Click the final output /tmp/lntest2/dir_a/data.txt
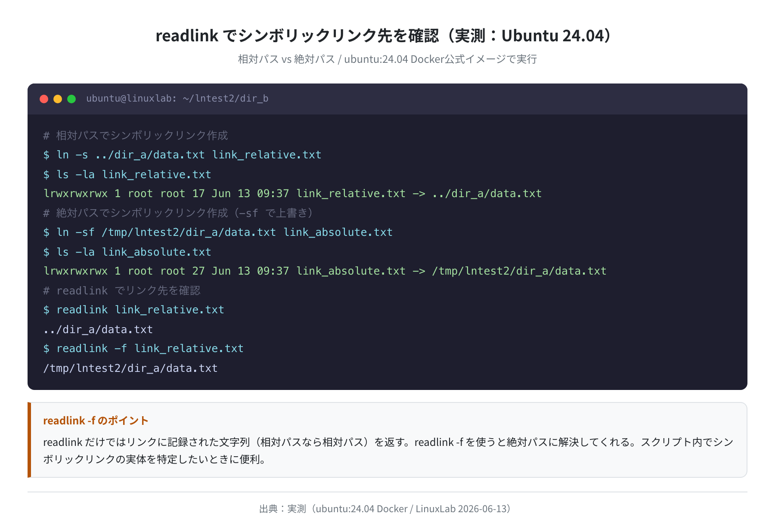The width and height of the screenshot is (775, 532). [x=130, y=368]
